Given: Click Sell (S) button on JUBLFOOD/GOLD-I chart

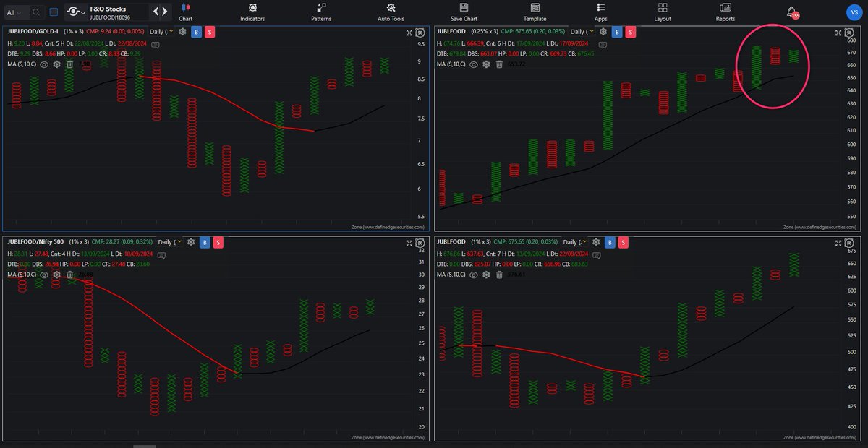Looking at the screenshot, I should [x=210, y=32].
